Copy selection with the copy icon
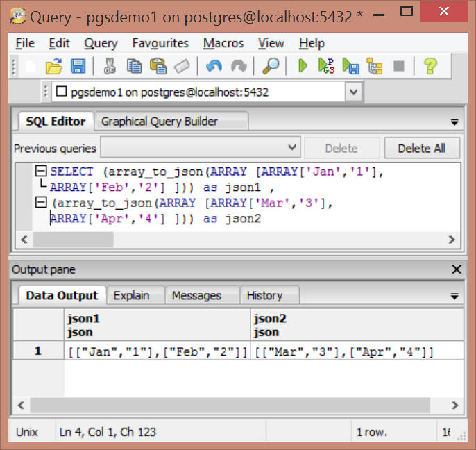Screen dimensions: 476x450 pos(134,66)
